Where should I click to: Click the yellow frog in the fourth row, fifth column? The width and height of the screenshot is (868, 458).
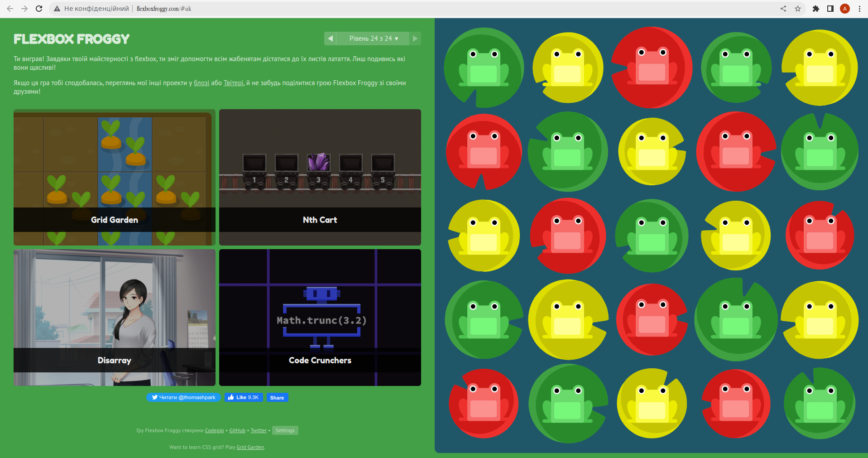pos(820,319)
